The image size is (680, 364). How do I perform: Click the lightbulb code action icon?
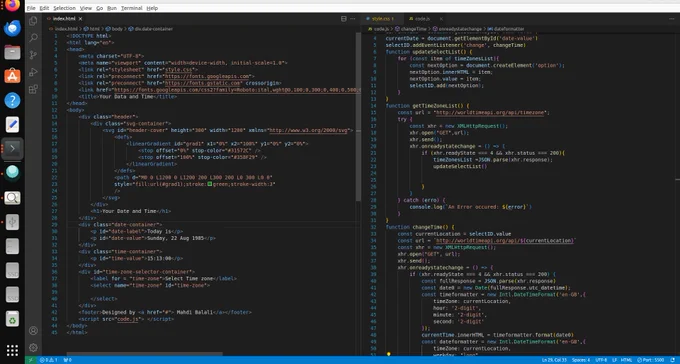point(389,354)
